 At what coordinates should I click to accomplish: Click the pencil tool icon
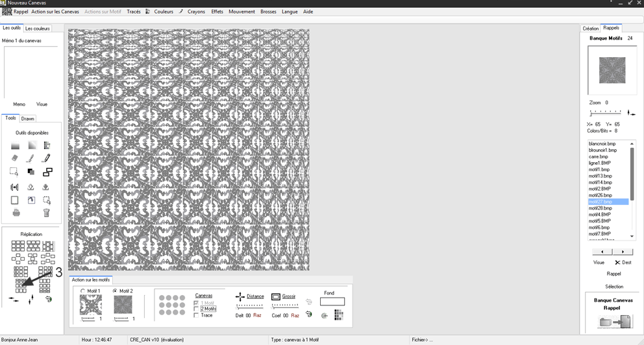[x=47, y=158]
